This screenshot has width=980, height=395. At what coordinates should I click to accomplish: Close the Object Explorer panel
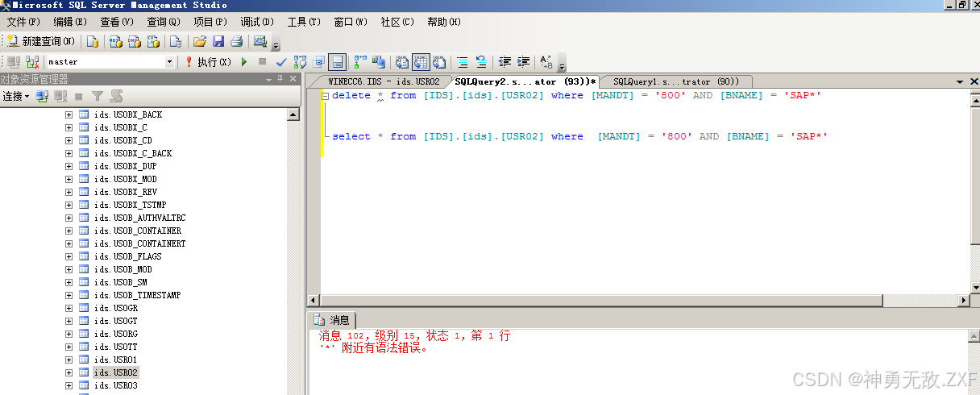pos(293,79)
